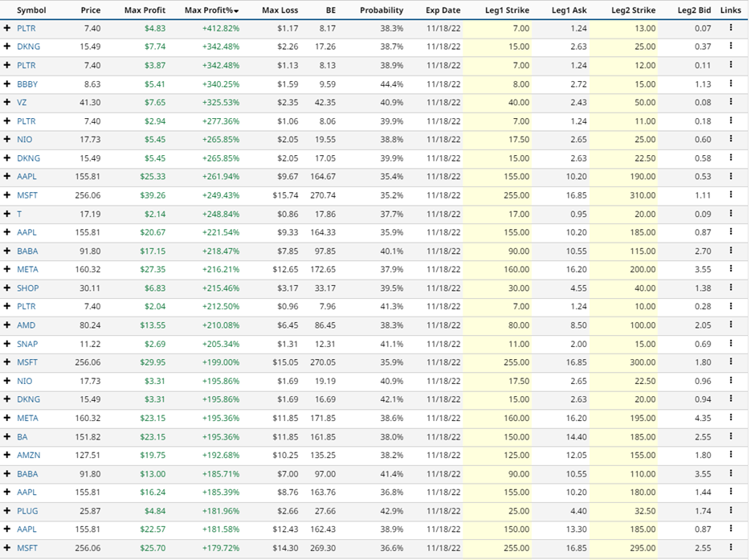
Task: Open links menu for MSFT +249.43% row
Action: [x=730, y=195]
